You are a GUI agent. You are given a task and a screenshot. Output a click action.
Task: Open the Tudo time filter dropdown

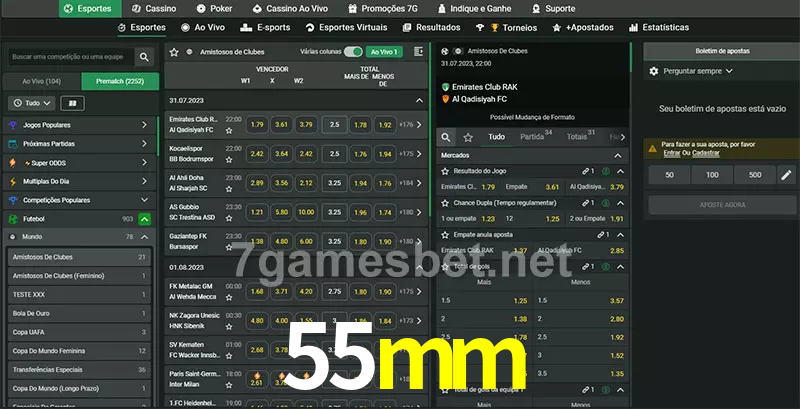click(x=31, y=103)
